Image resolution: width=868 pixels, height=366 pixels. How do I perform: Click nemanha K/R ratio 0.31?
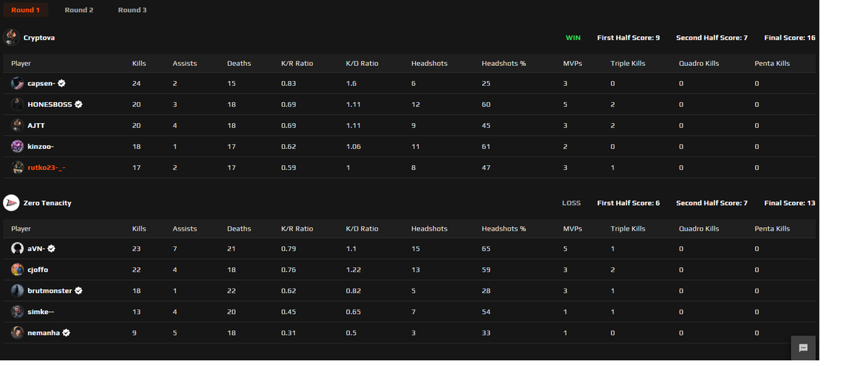pos(288,333)
